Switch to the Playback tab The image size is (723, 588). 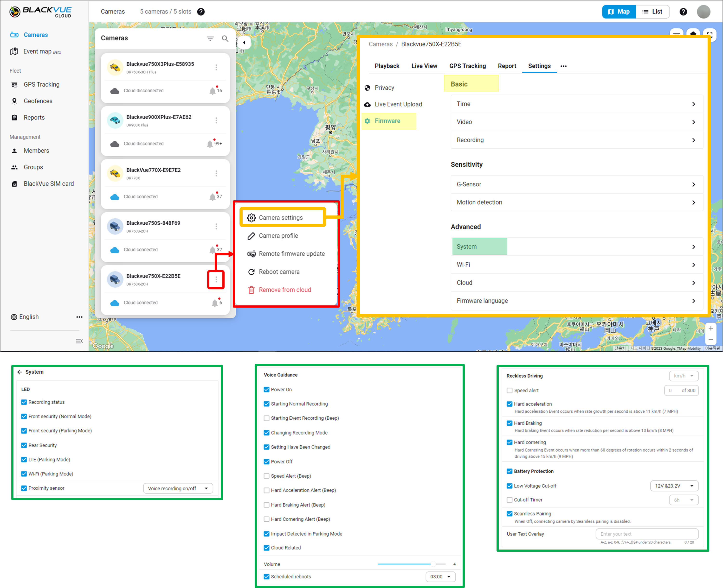[387, 66]
